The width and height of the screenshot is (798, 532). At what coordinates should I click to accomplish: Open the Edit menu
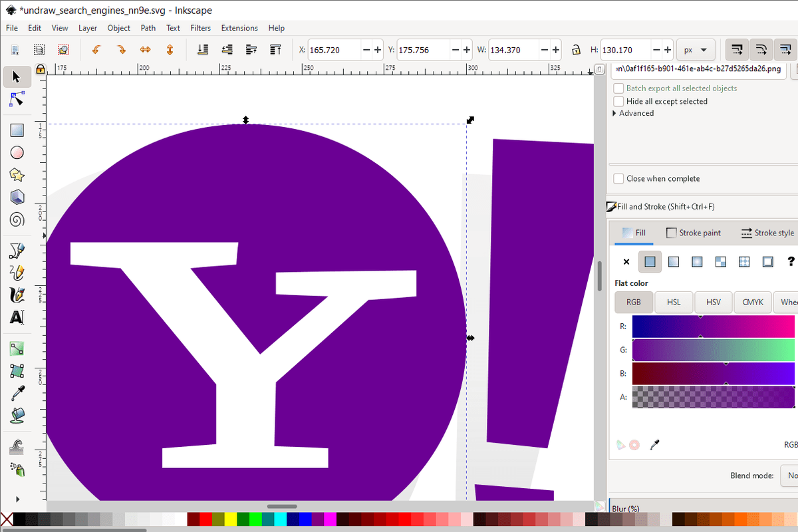[35, 28]
